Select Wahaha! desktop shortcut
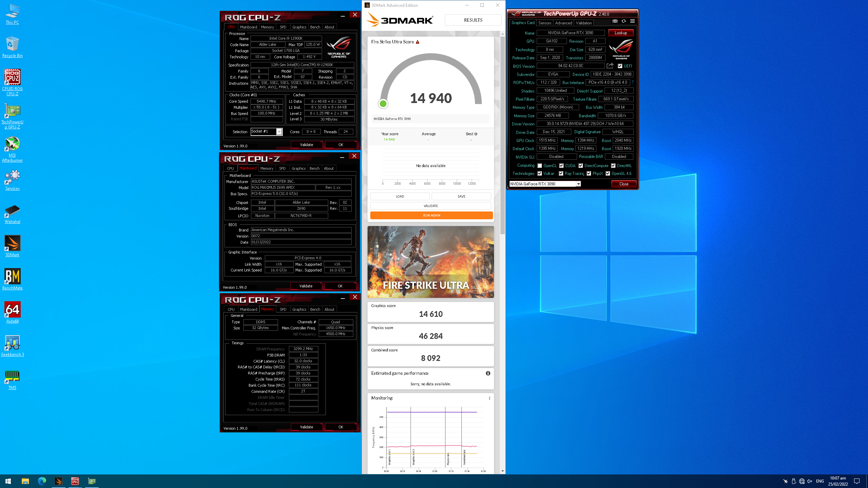The image size is (868, 488). 12,213
